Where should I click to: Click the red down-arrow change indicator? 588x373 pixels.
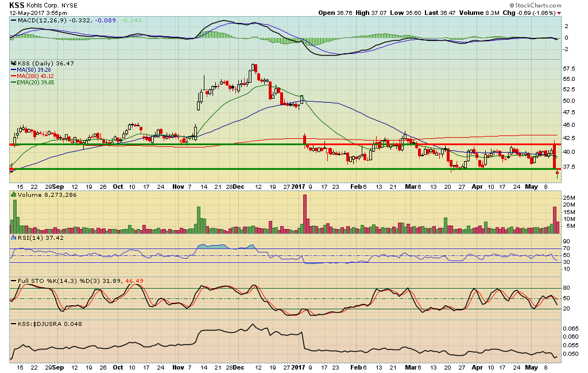[559, 13]
